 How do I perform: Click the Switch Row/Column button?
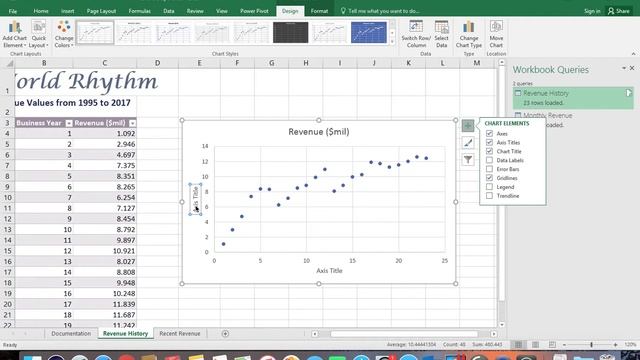[x=416, y=34]
